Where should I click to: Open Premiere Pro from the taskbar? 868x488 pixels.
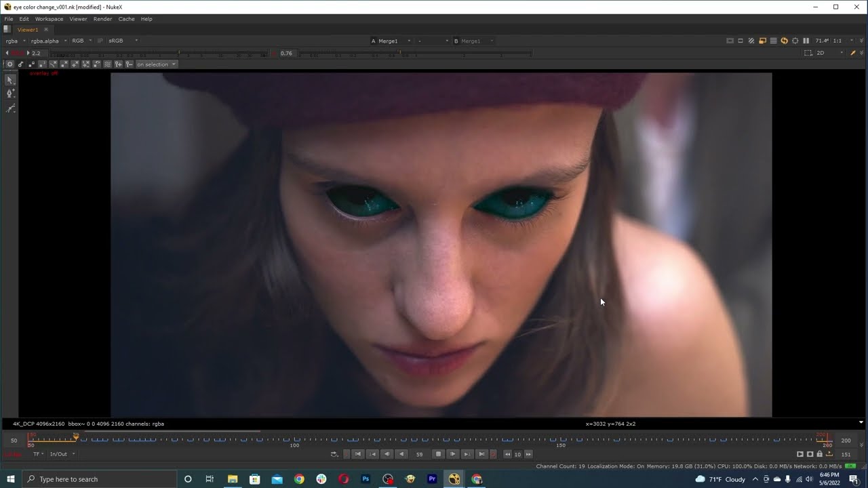click(x=432, y=479)
